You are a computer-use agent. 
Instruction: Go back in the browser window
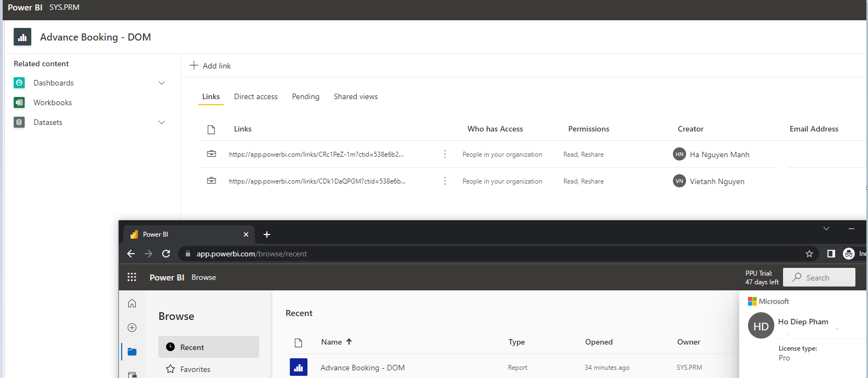tap(131, 254)
